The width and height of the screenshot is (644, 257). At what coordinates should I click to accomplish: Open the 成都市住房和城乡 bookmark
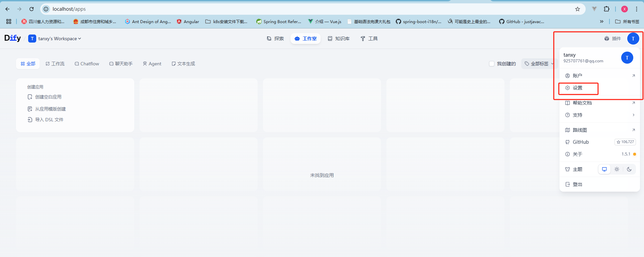pyautogui.click(x=95, y=21)
